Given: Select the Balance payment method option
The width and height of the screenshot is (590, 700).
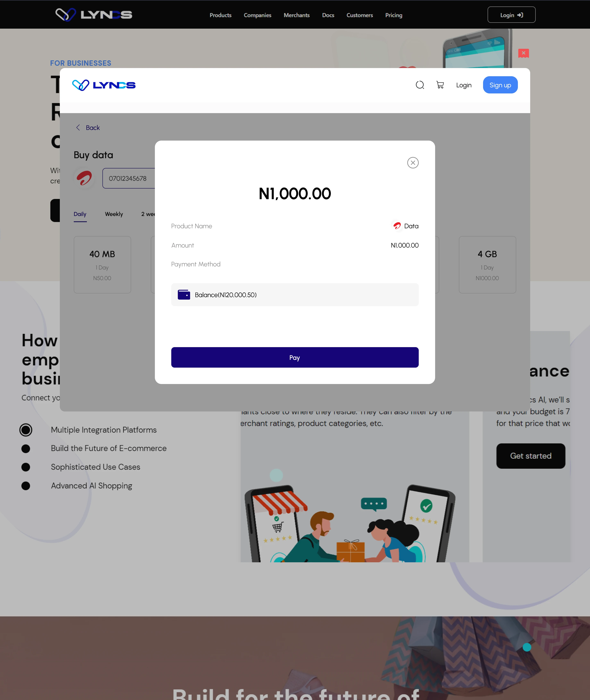Looking at the screenshot, I should click(x=295, y=294).
